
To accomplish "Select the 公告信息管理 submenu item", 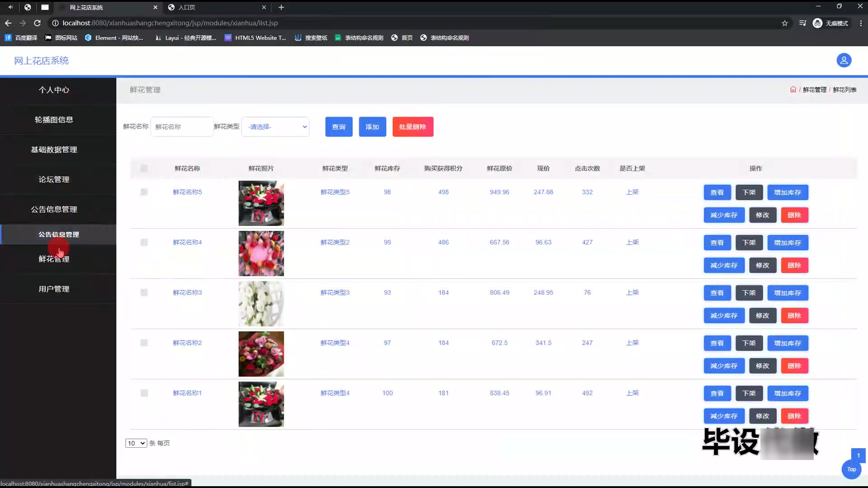I will [x=58, y=235].
